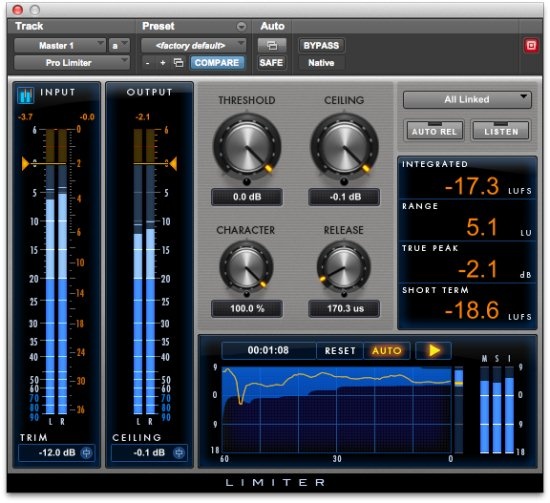The height and width of the screenshot is (503, 550).
Task: Click the link icon beside Trim value
Action: (86, 453)
